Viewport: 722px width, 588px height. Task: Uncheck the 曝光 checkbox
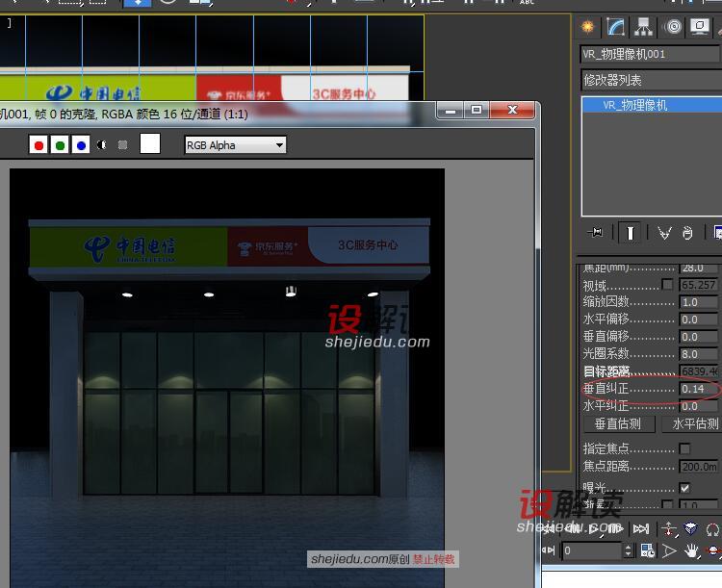(x=684, y=487)
